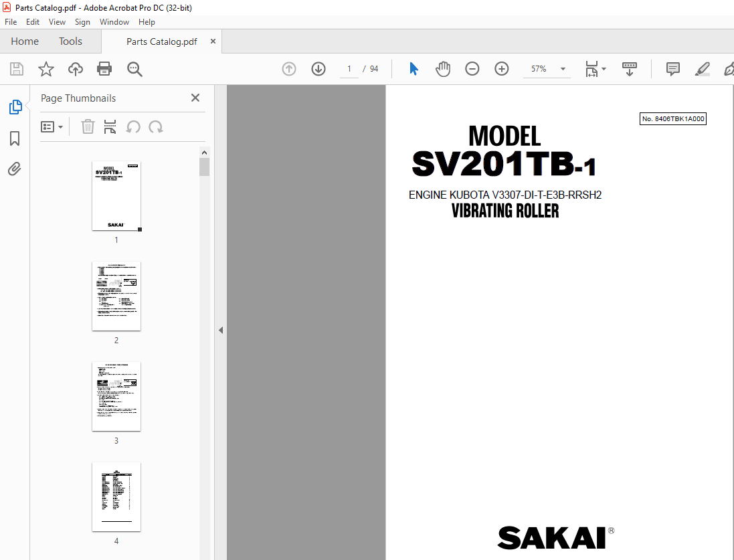Add the file to favorites with star

point(45,69)
